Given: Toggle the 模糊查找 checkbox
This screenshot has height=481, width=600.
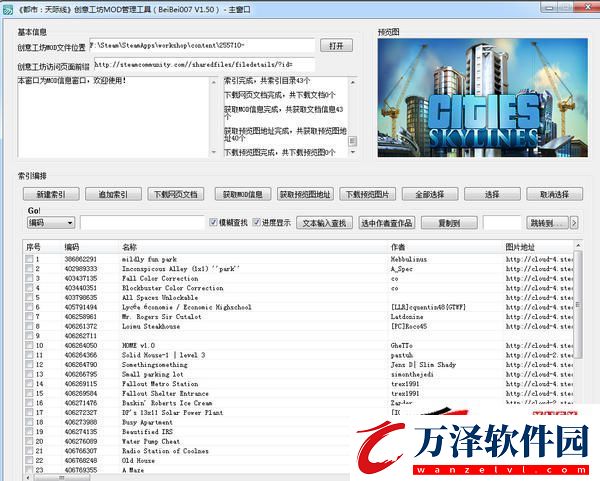Looking at the screenshot, I should pyautogui.click(x=213, y=222).
